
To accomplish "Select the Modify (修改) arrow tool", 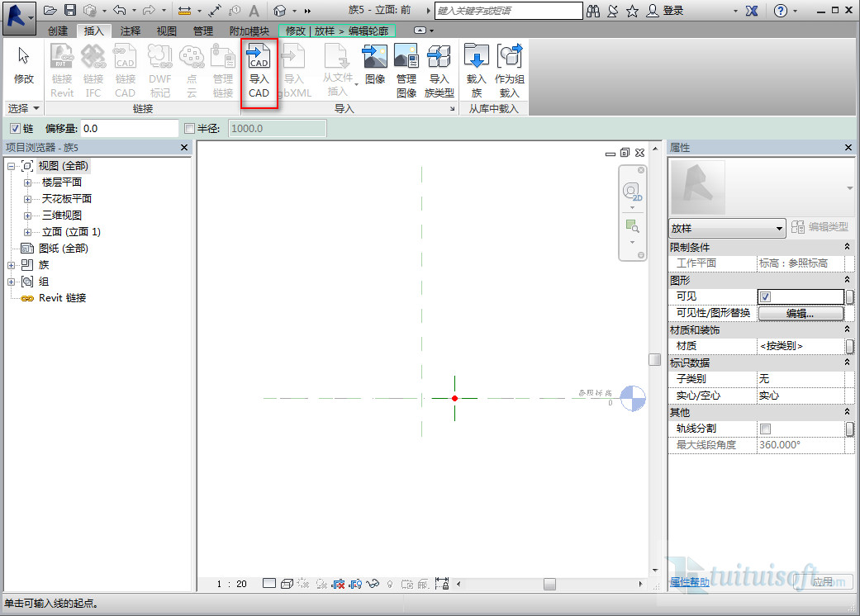I will [x=24, y=64].
